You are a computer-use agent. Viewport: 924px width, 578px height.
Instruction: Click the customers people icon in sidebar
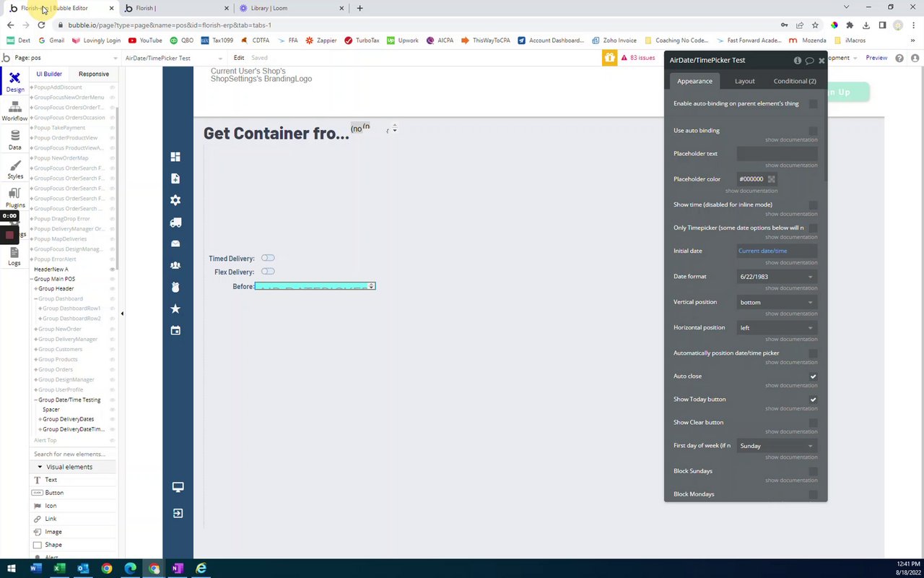pyautogui.click(x=175, y=265)
